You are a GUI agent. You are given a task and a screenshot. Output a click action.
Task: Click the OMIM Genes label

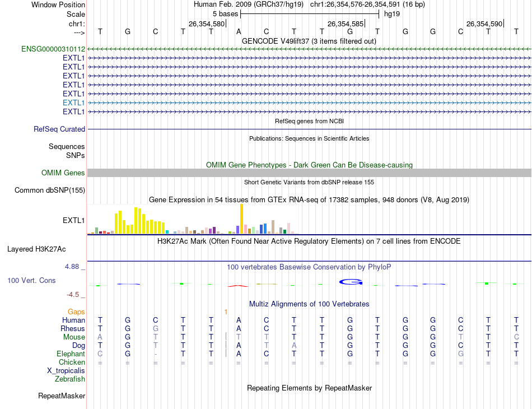(63, 173)
